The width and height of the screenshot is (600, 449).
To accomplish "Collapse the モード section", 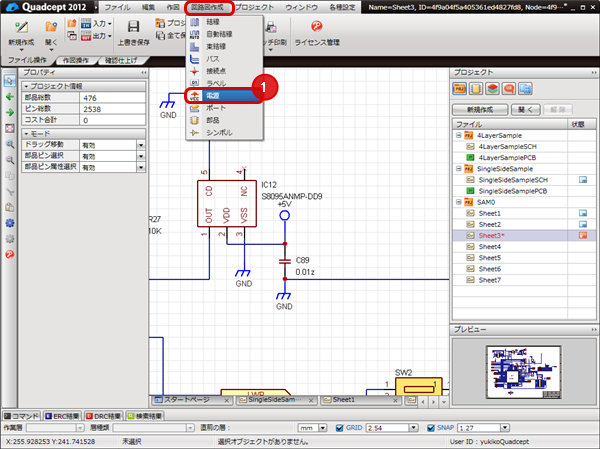I will point(26,134).
